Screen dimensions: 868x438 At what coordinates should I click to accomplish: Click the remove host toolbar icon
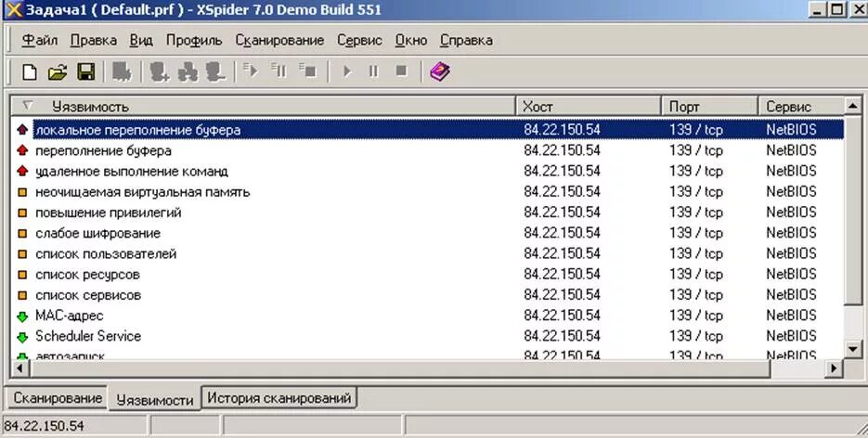[215, 71]
